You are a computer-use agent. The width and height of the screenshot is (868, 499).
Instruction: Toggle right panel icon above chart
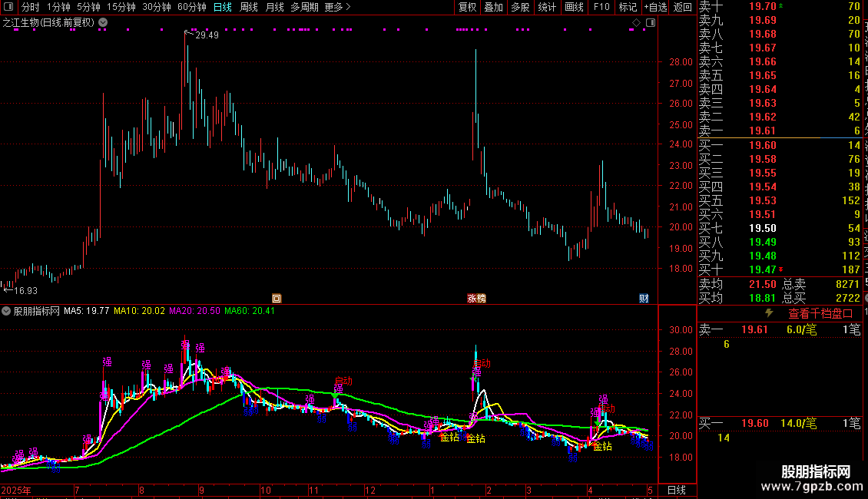pos(651,23)
